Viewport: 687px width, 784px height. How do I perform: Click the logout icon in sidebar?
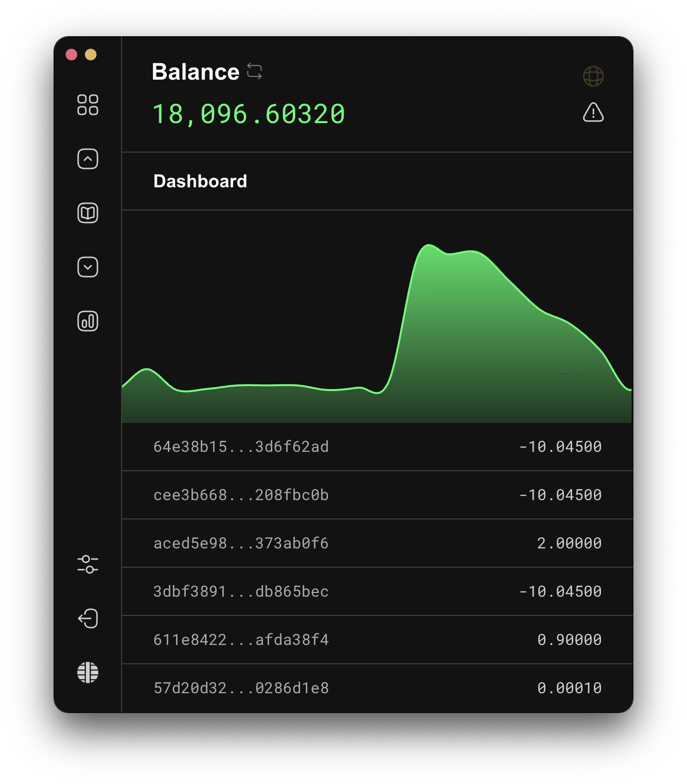click(x=87, y=618)
